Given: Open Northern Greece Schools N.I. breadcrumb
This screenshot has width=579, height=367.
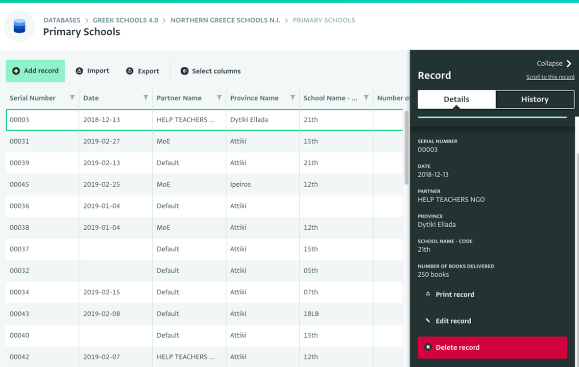Looking at the screenshot, I should pyautogui.click(x=225, y=20).
